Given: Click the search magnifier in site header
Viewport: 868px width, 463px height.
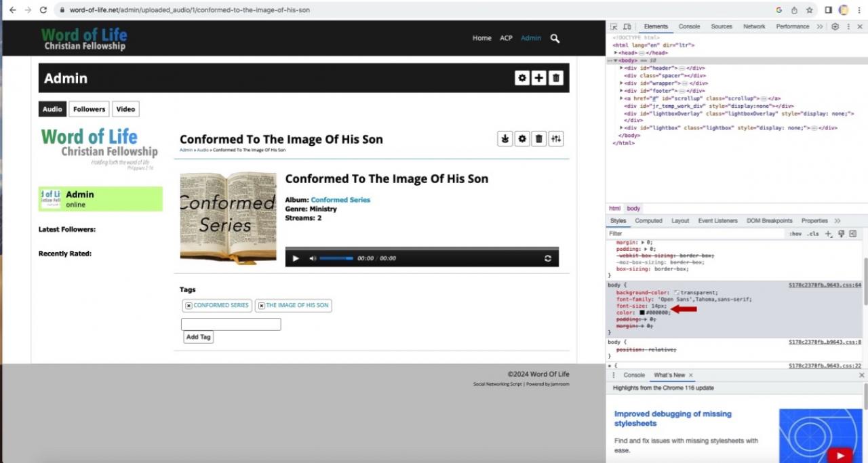Looking at the screenshot, I should tap(555, 39).
